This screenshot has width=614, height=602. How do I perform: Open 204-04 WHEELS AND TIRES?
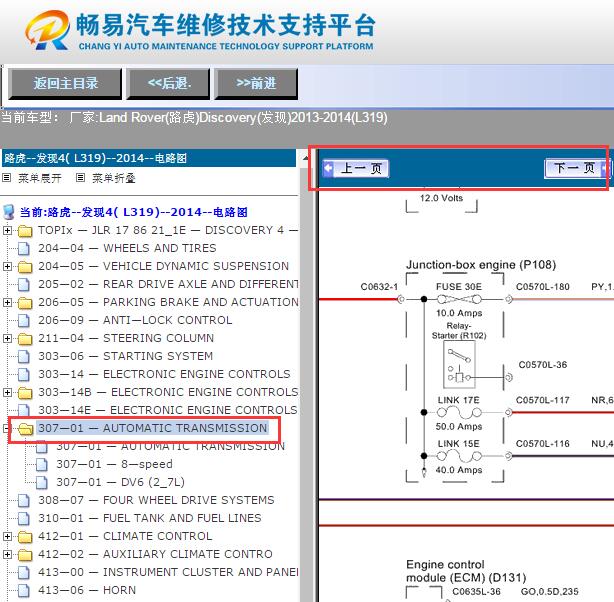pos(127,248)
